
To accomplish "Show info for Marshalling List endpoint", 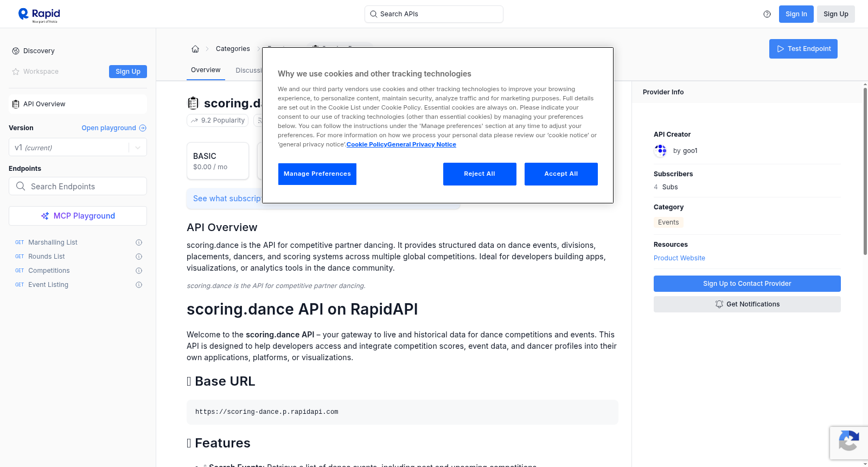I will click(139, 242).
